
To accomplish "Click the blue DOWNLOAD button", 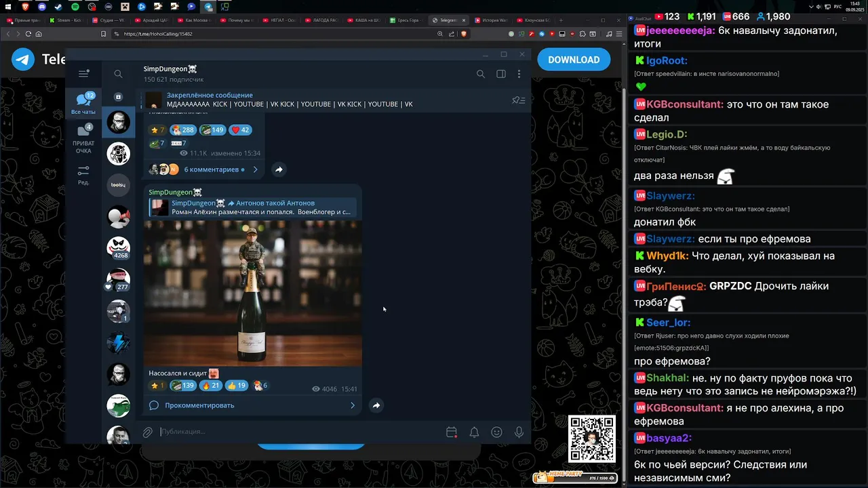I will pos(574,60).
